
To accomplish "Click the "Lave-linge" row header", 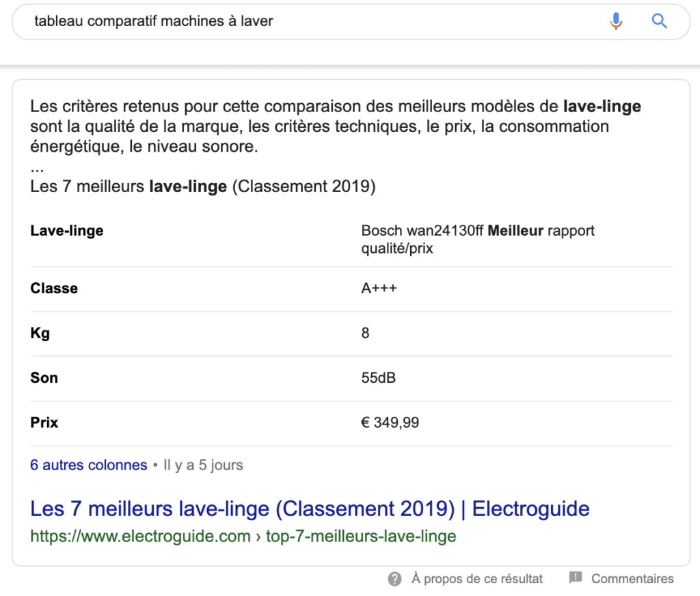I will [x=67, y=230].
